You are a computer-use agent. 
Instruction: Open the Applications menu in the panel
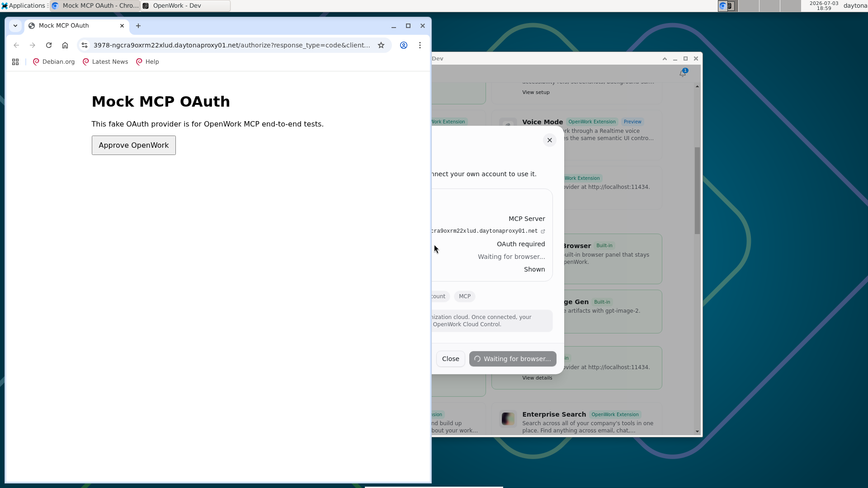(x=24, y=6)
